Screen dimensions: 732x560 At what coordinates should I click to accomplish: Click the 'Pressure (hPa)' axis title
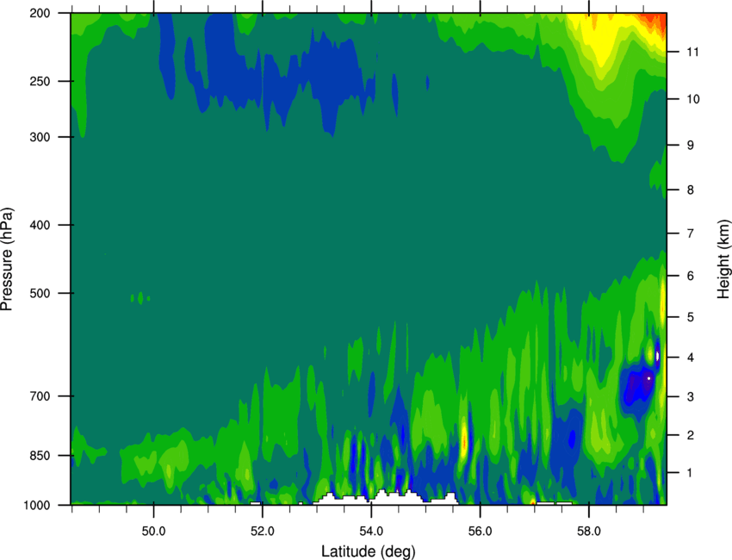[x=7, y=258]
